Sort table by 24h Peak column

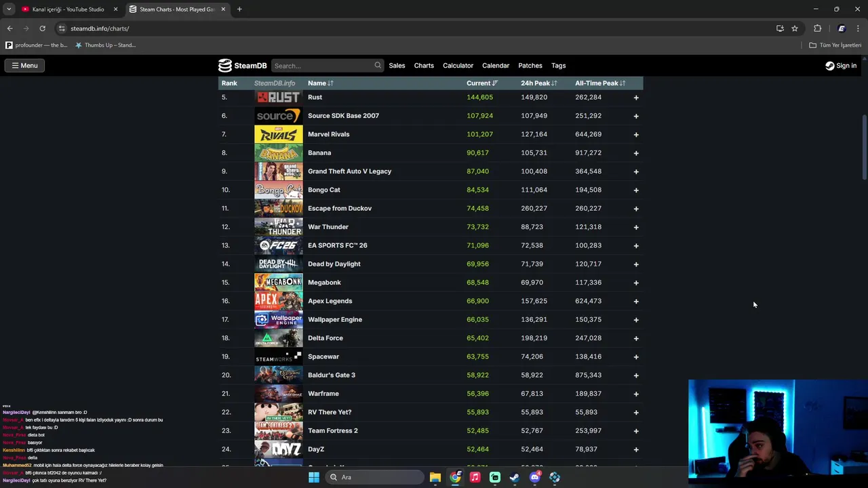tap(538, 83)
